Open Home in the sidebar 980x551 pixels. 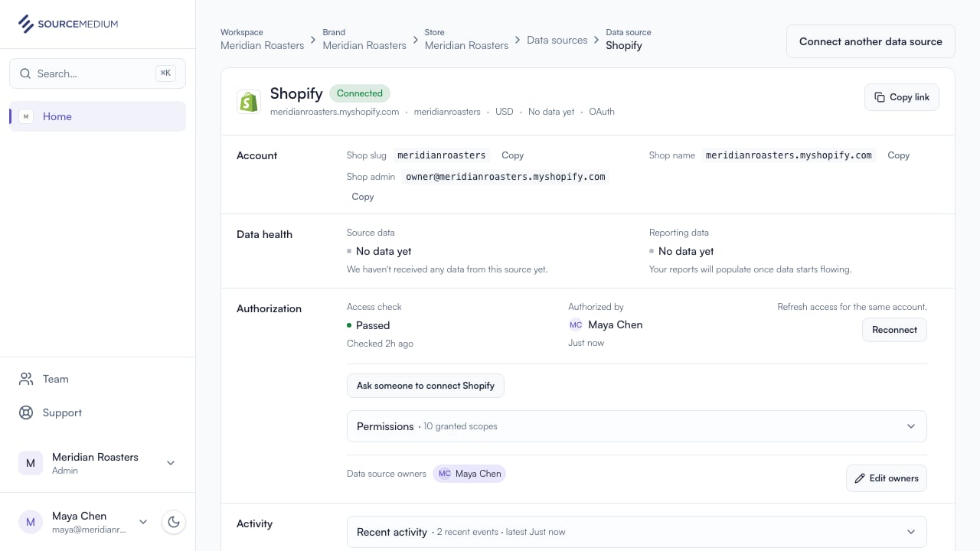point(98,116)
